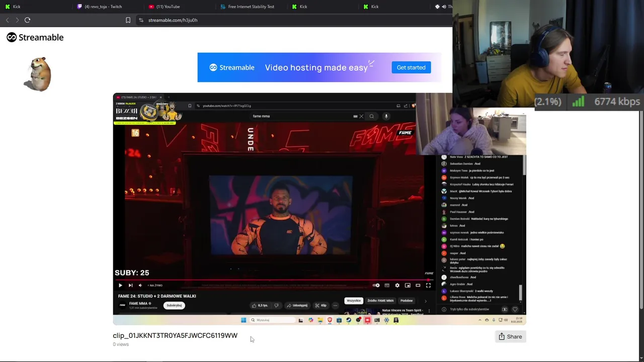
Task: Open the Share button below the video
Action: [510, 336]
